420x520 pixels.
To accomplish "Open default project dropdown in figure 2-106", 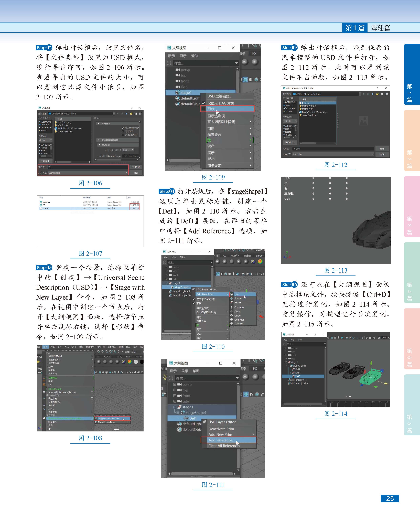I will point(46,140).
